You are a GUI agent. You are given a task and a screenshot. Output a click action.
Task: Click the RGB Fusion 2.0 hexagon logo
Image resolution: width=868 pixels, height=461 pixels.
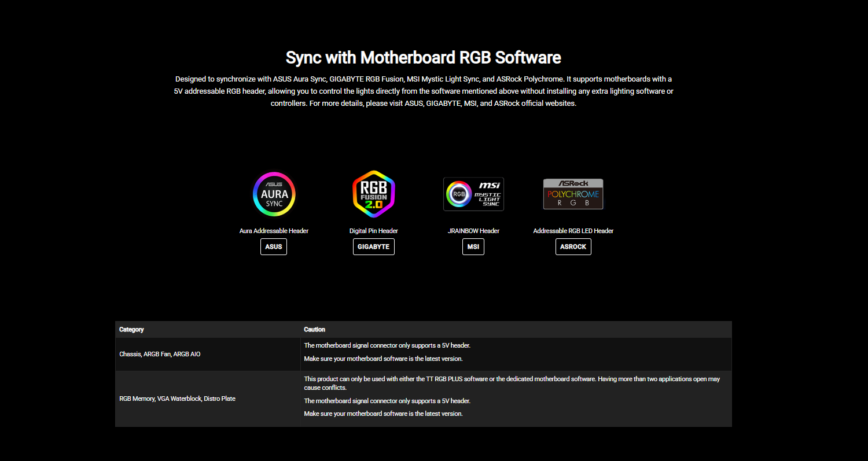coord(373,194)
